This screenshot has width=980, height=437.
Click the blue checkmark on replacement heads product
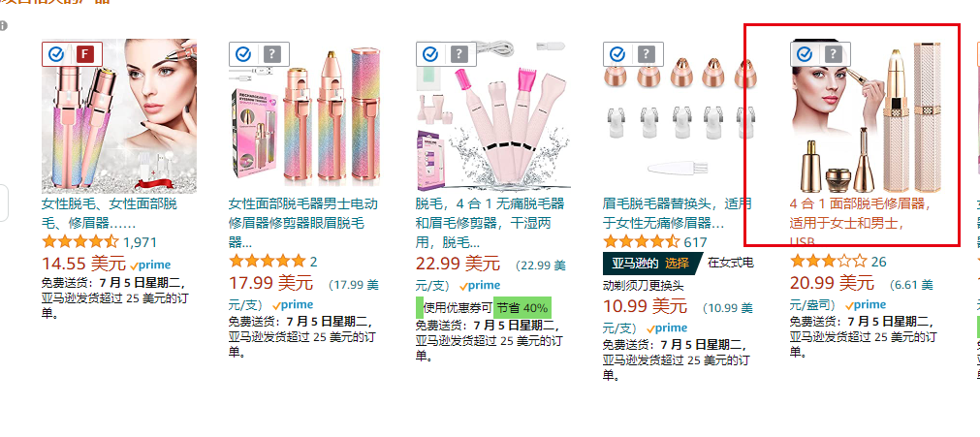pos(617,54)
